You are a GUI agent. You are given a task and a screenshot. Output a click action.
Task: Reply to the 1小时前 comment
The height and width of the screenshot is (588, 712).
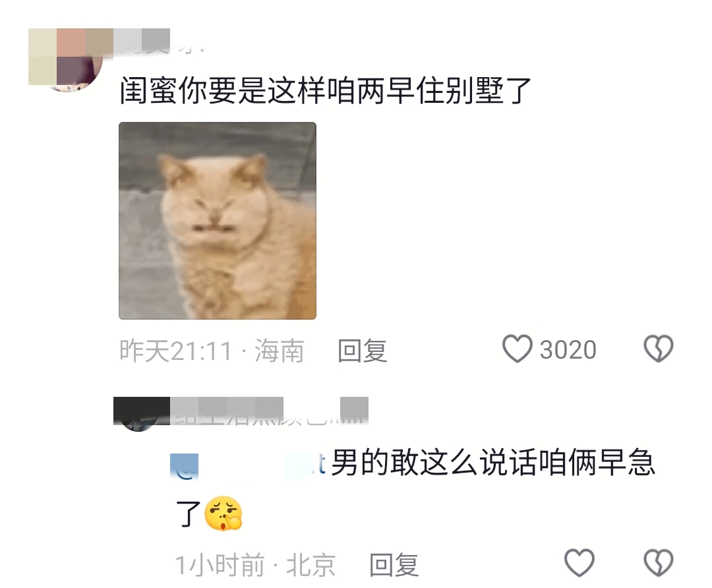pyautogui.click(x=394, y=565)
